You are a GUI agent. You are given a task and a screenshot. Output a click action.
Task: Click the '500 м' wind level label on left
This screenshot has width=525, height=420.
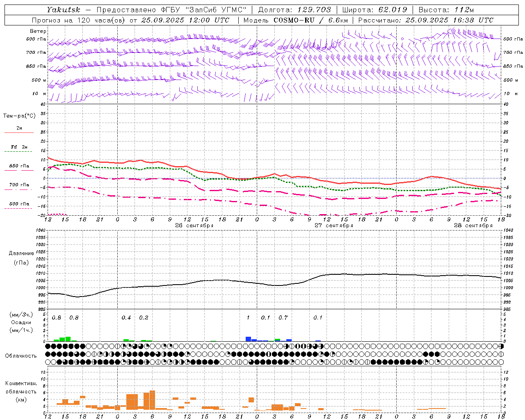(x=39, y=80)
